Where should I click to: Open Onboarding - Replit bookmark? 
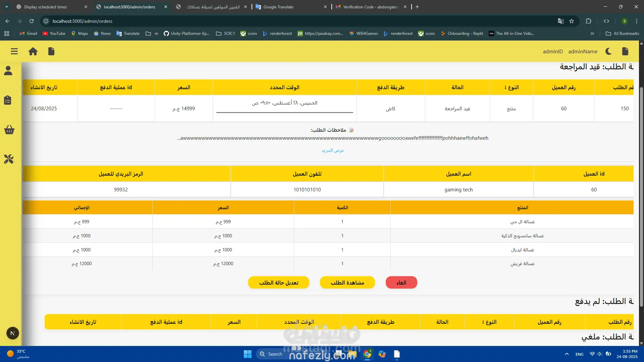pyautogui.click(x=462, y=34)
